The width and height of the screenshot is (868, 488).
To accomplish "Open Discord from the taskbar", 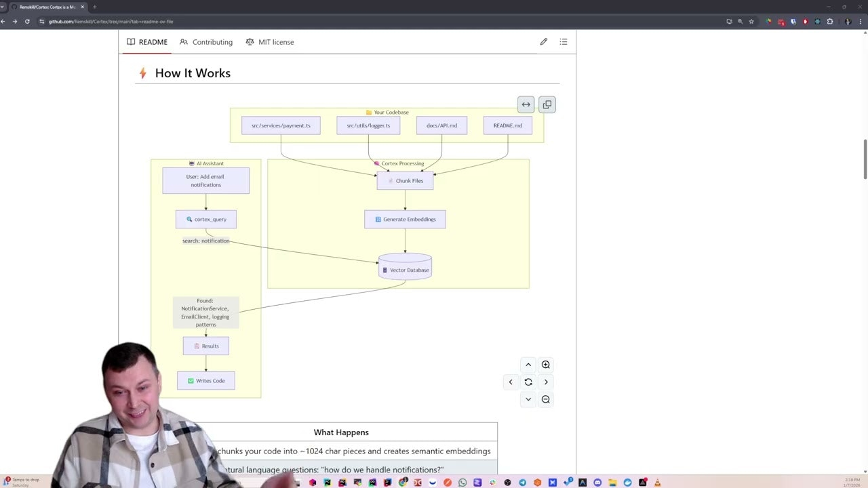I will pos(597,482).
